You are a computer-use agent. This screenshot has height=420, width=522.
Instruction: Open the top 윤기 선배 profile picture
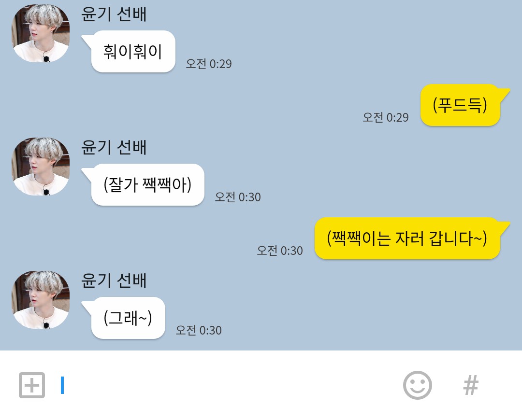tap(41, 33)
